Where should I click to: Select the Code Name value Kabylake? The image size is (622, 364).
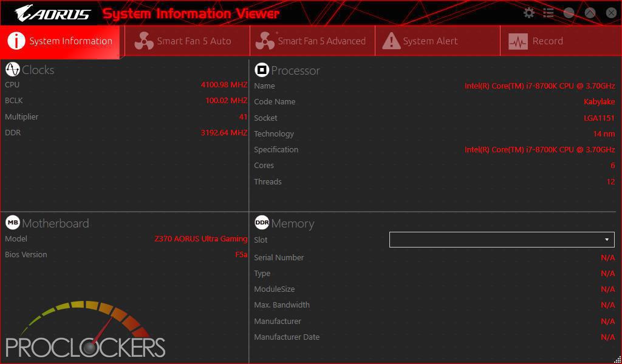pyautogui.click(x=600, y=102)
